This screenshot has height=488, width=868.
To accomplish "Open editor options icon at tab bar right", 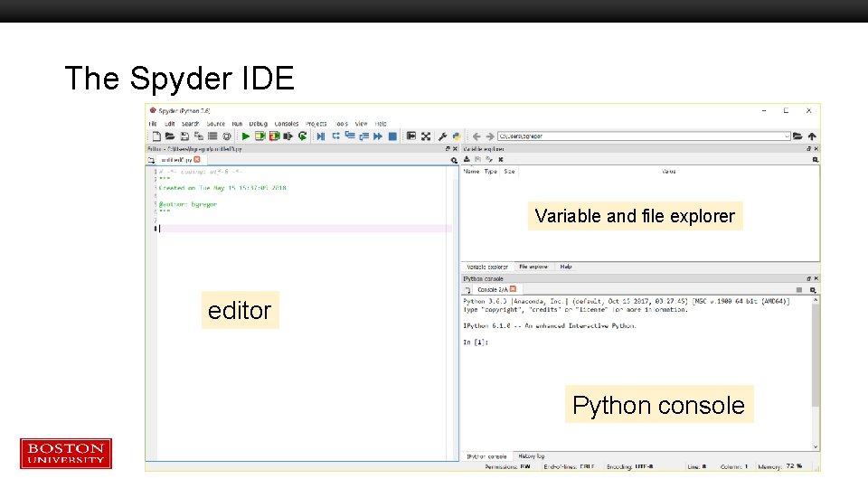I will click(454, 161).
